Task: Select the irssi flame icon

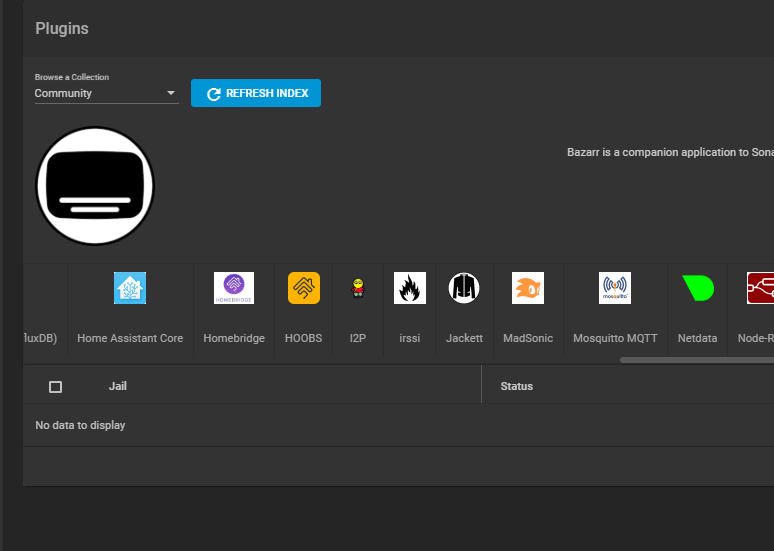Action: [x=410, y=288]
